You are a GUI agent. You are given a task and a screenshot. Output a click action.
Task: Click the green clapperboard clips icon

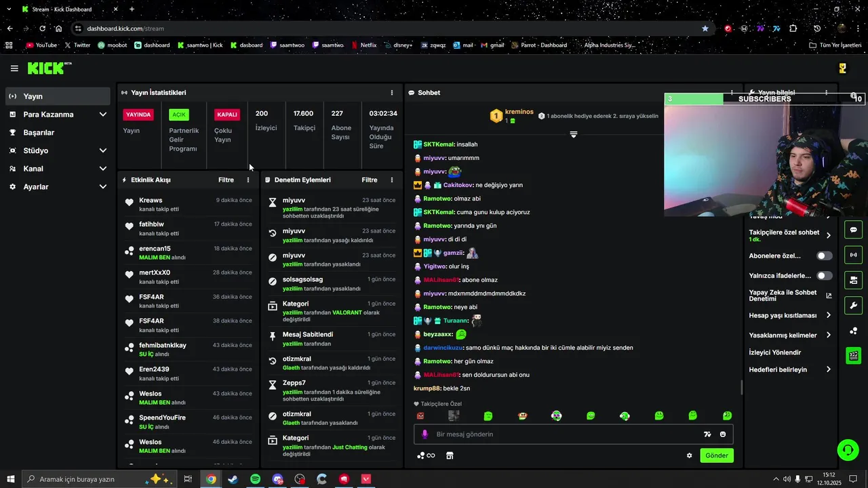pyautogui.click(x=853, y=355)
